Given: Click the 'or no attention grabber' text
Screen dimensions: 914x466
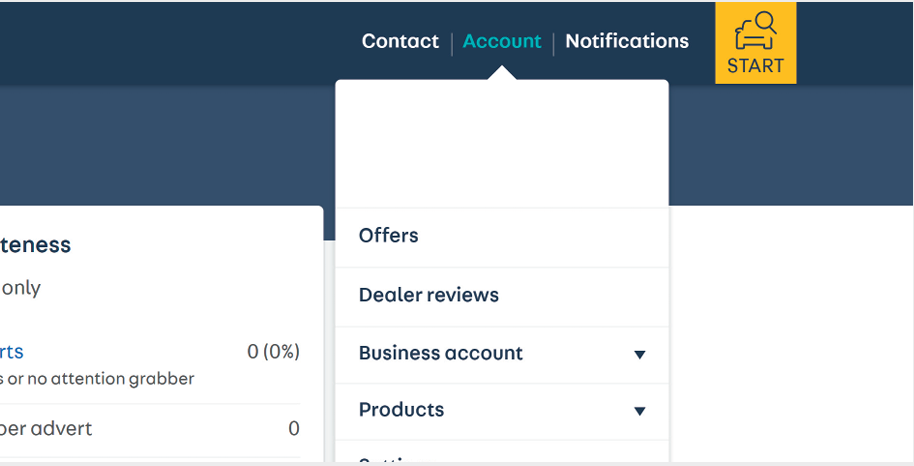Looking at the screenshot, I should point(100,379).
